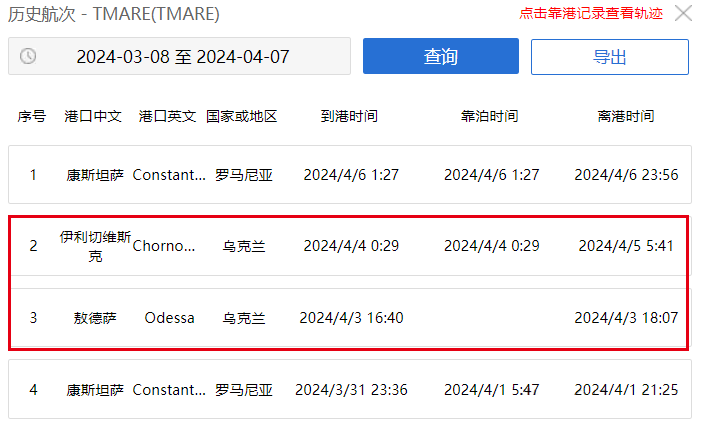The width and height of the screenshot is (711, 426).
Task: Click the 导出 export button
Action: click(x=609, y=57)
